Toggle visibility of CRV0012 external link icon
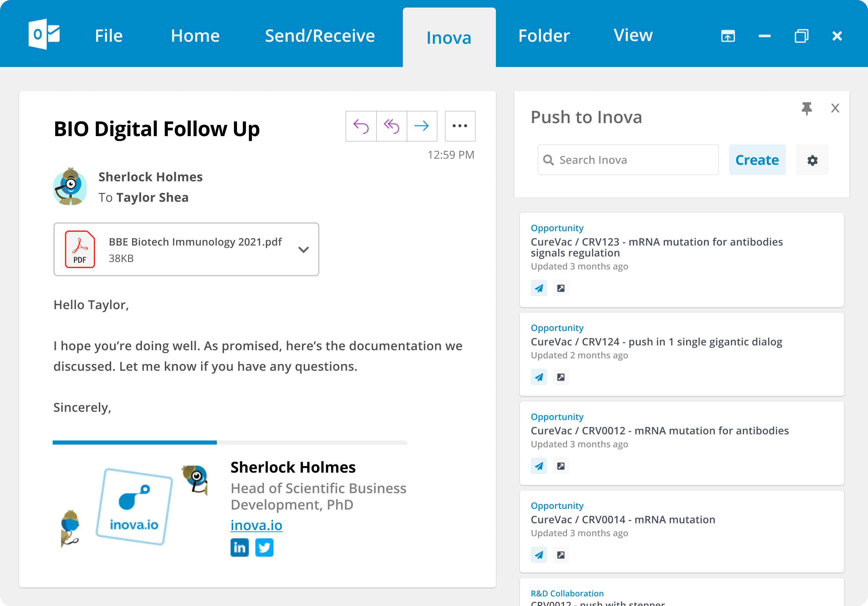The height and width of the screenshot is (606, 868). point(561,466)
